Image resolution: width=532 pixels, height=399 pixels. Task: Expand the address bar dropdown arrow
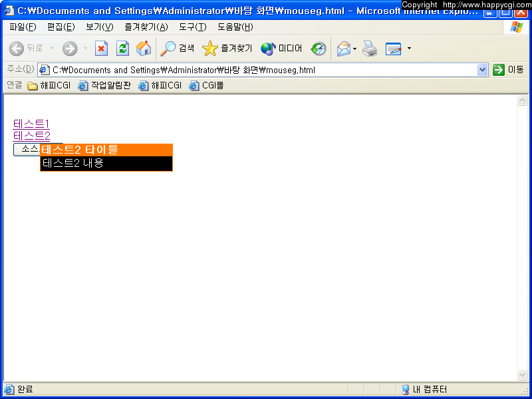(x=482, y=70)
